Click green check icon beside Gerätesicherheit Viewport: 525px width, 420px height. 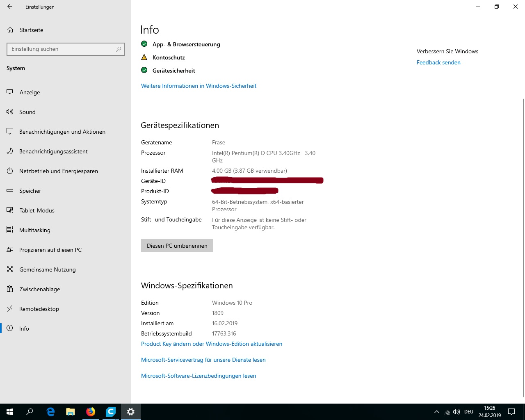(144, 70)
